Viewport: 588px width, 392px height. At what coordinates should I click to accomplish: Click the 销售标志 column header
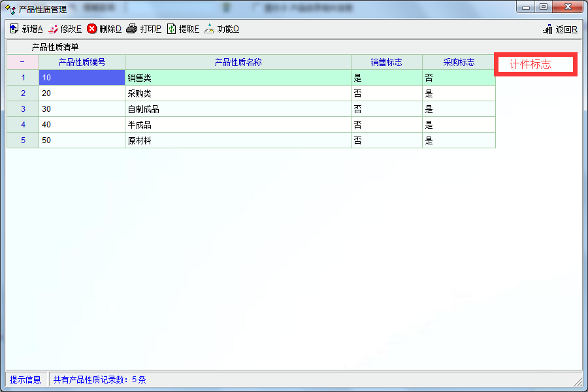point(386,62)
